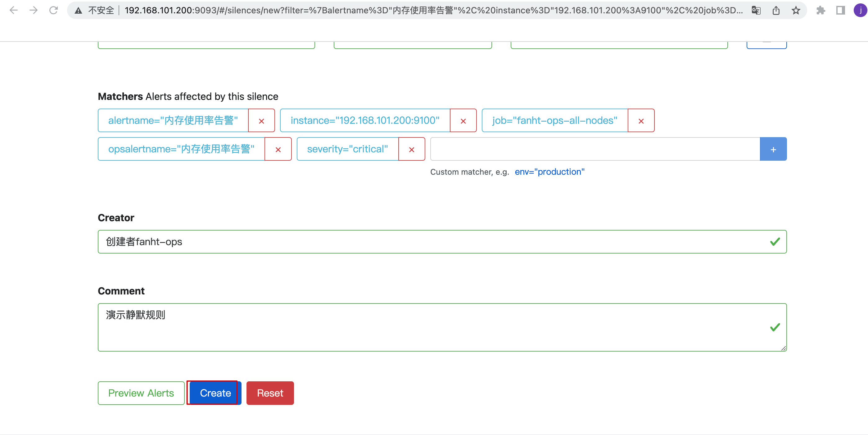The height and width of the screenshot is (435, 868).
Task: Bookmark this page with the star
Action: pyautogui.click(x=796, y=11)
